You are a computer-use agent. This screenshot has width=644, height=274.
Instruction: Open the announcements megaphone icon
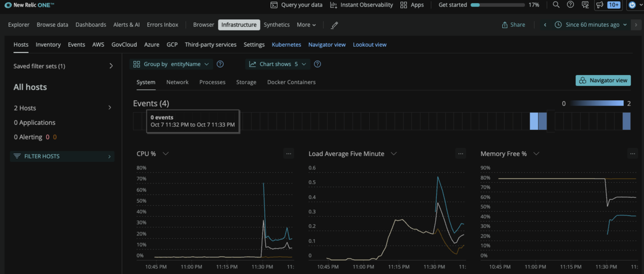click(x=599, y=5)
